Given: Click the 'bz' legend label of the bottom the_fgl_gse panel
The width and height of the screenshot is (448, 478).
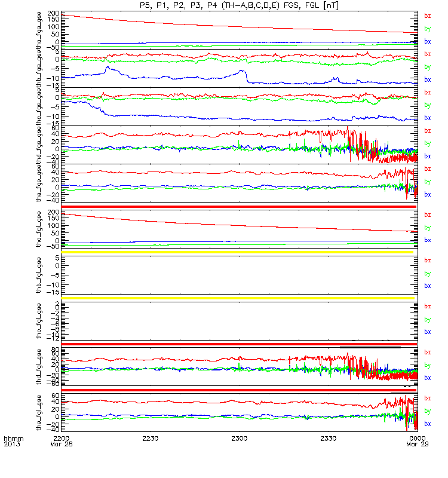Looking at the screenshot, I should (427, 399).
